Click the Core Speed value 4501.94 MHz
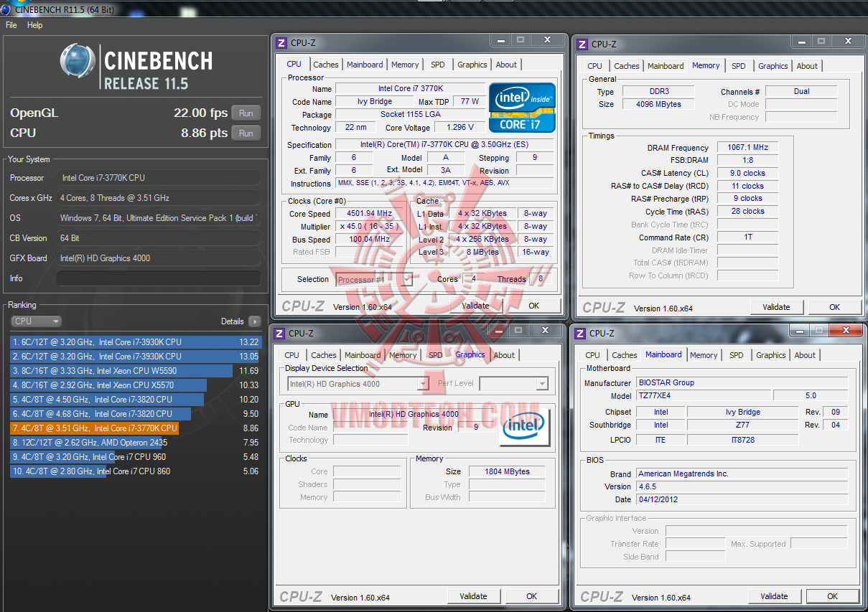The height and width of the screenshot is (612, 868). pyautogui.click(x=369, y=214)
